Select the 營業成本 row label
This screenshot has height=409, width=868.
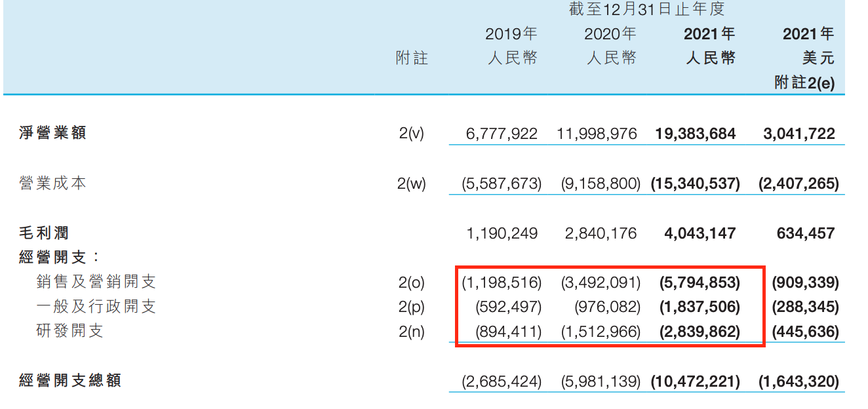52,184
